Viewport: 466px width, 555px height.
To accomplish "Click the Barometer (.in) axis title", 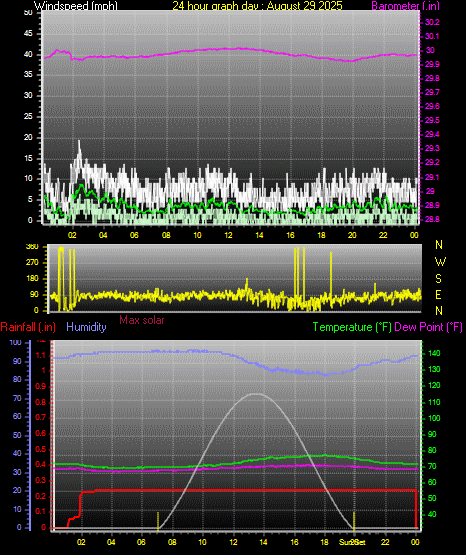I will 407,6.
